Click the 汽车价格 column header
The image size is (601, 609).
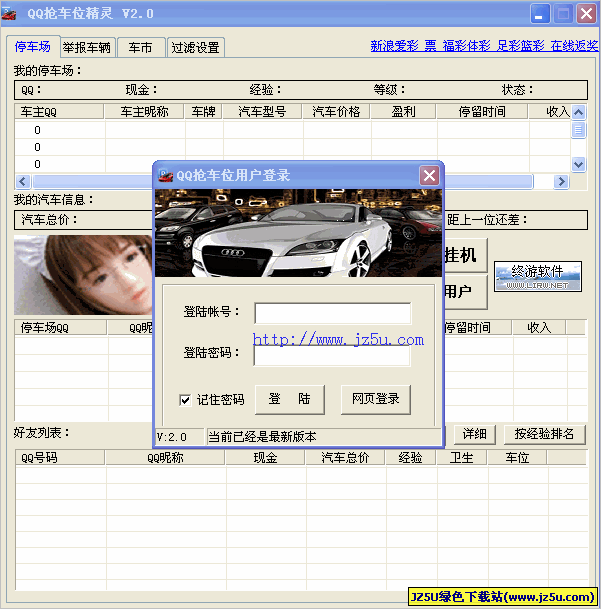tap(336, 112)
